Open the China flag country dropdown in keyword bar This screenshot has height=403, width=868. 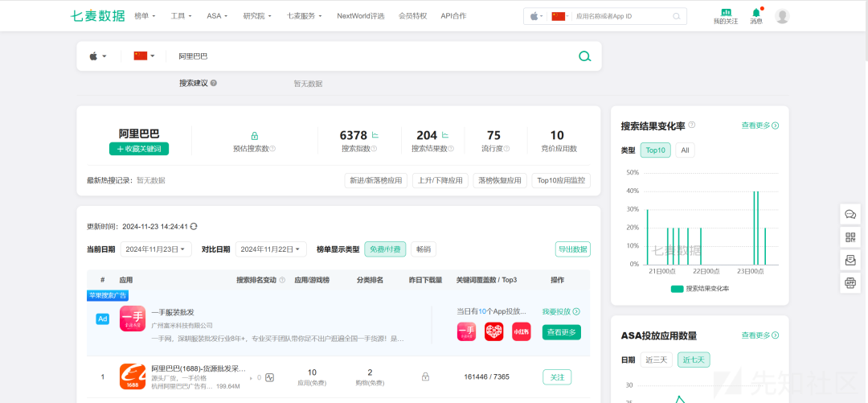pos(144,56)
